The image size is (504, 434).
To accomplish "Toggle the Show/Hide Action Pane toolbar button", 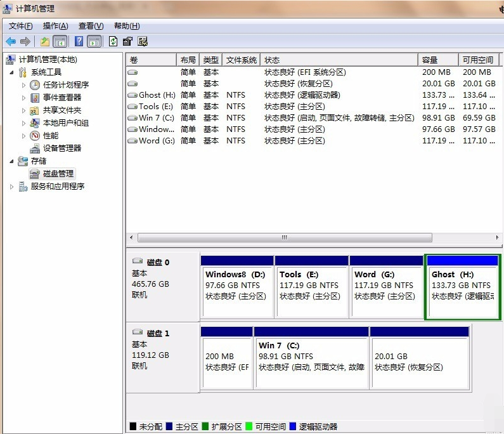I will [94, 41].
